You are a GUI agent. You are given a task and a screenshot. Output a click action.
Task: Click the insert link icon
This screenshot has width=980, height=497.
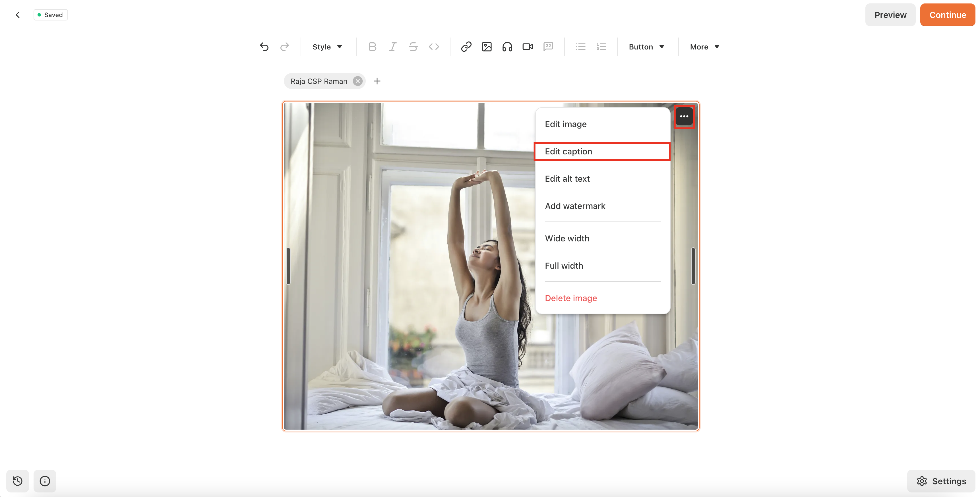pyautogui.click(x=466, y=47)
